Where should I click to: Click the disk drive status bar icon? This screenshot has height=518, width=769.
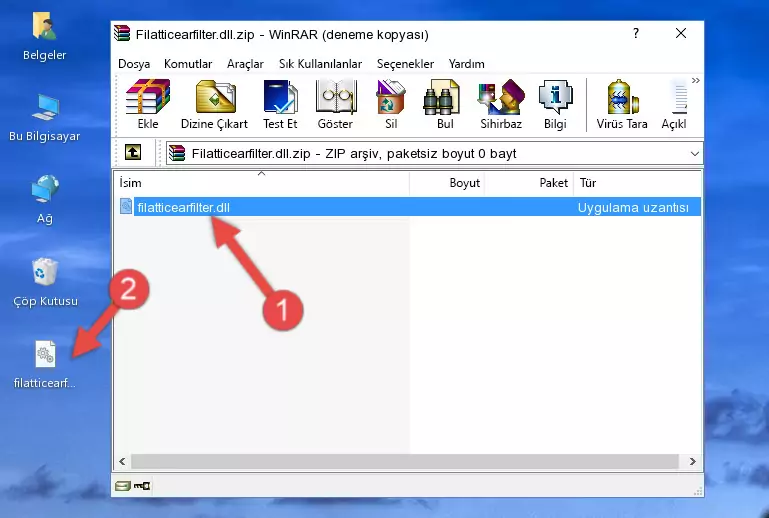pos(122,486)
